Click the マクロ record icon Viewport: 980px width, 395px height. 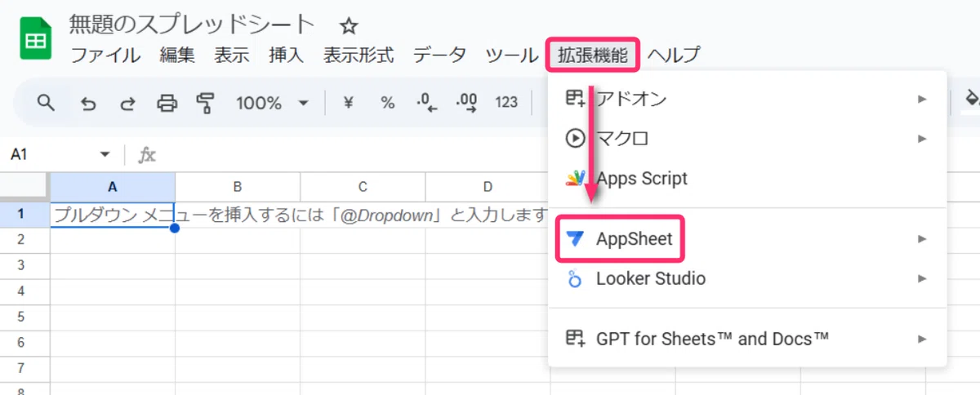click(576, 139)
